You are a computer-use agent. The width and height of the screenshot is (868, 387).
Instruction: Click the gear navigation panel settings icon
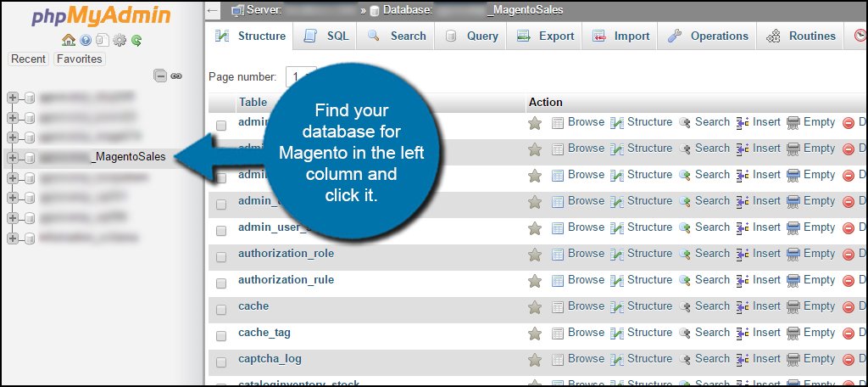point(120,40)
